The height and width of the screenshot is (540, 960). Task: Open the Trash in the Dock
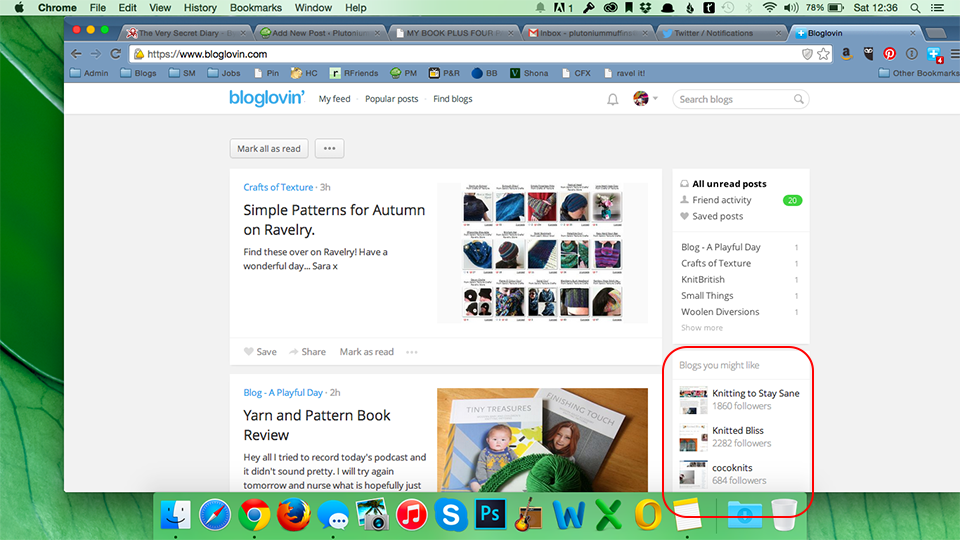784,514
